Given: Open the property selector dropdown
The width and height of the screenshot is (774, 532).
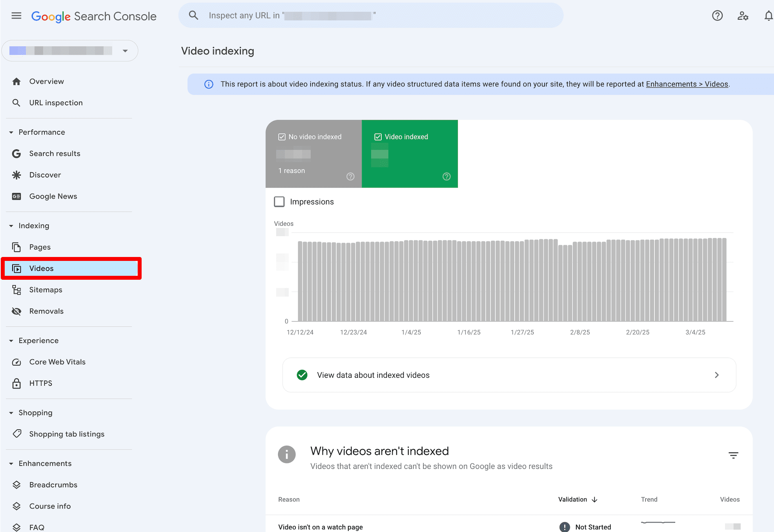Looking at the screenshot, I should tap(125, 51).
